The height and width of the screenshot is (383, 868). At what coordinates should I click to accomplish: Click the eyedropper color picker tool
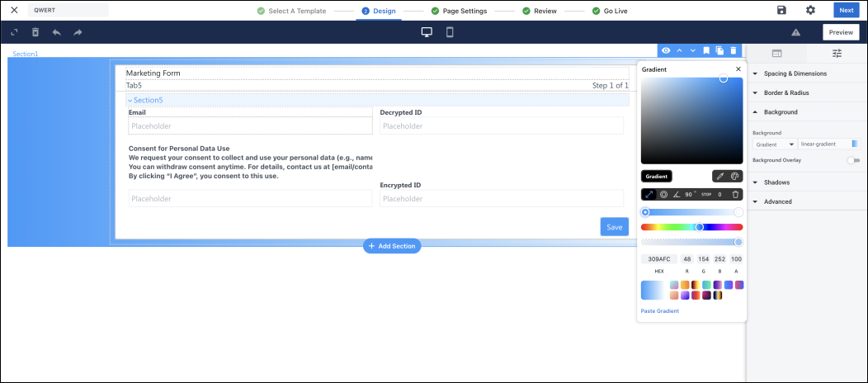tap(719, 176)
